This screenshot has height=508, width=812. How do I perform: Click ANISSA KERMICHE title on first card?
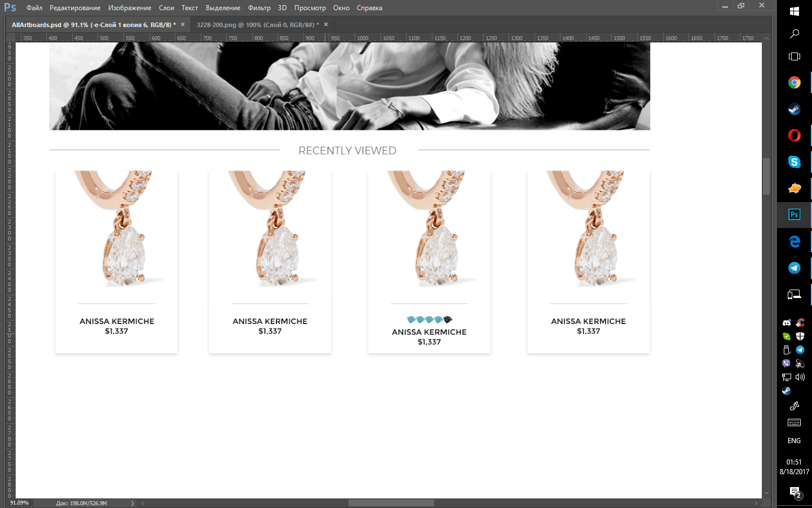click(117, 321)
